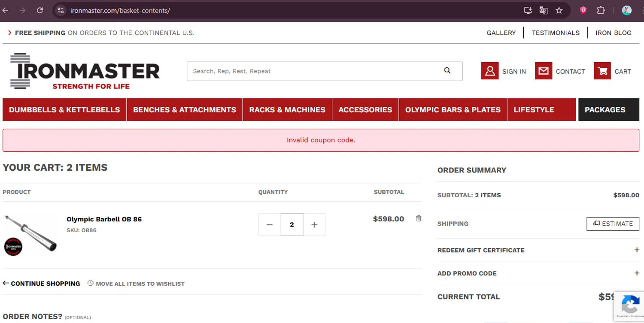Click the red Contact envelope icon
The image size is (644, 323).
[x=544, y=71]
